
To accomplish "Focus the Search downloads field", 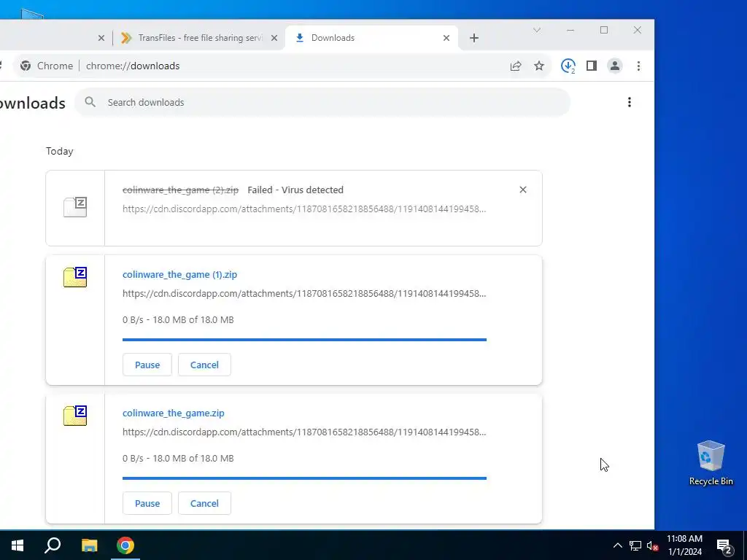I will pos(322,102).
